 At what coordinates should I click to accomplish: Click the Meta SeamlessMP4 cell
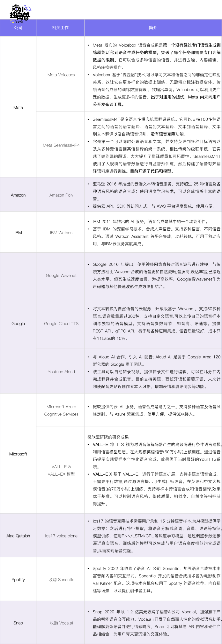coord(60,145)
